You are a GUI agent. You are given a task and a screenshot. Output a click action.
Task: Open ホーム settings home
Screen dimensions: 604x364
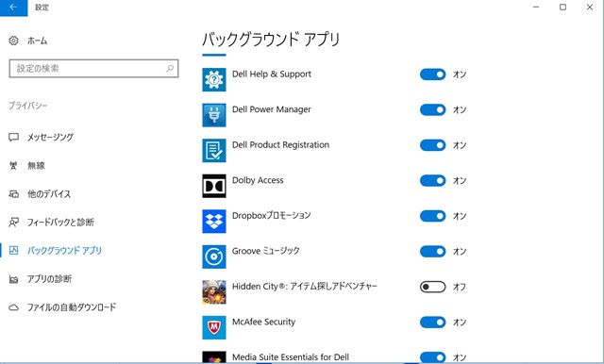click(x=37, y=41)
